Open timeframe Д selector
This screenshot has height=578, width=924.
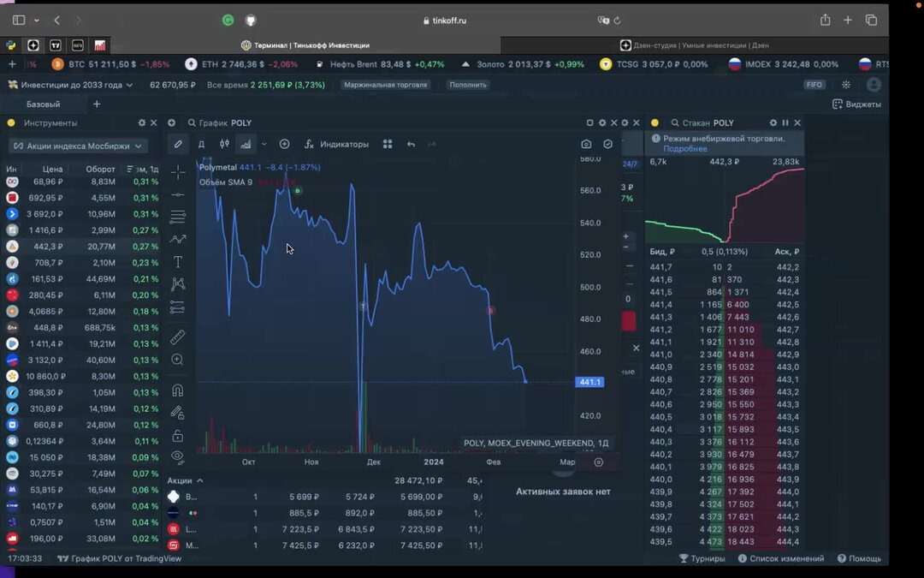(x=202, y=144)
